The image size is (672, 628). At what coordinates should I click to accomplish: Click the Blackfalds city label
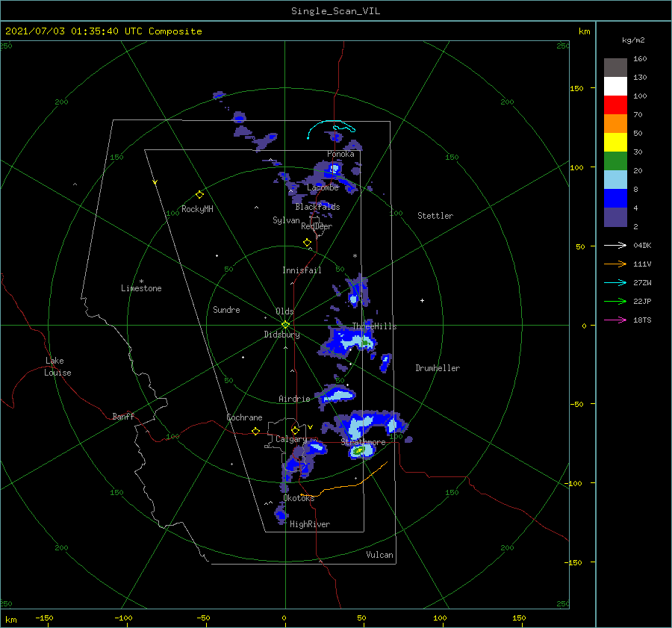pos(317,207)
